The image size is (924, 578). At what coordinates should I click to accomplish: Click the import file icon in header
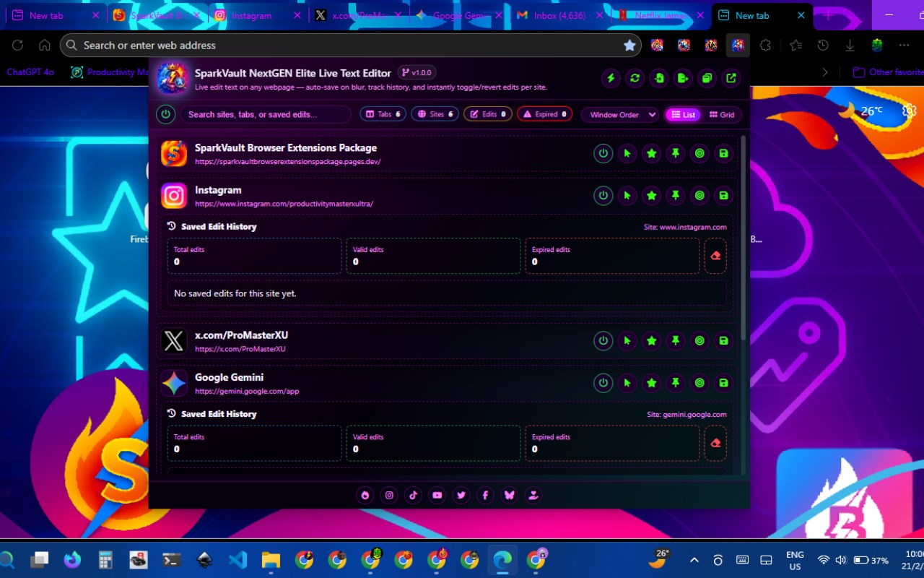[x=659, y=78]
